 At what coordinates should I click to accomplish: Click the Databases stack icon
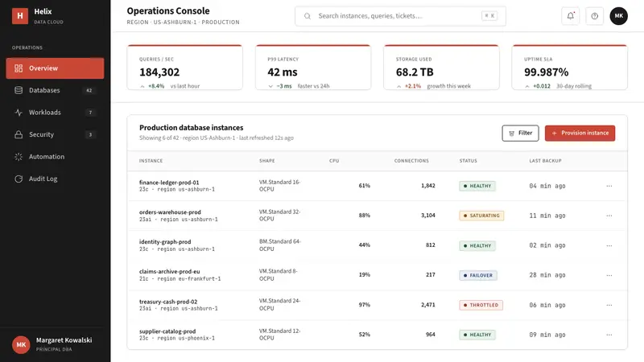click(19, 90)
